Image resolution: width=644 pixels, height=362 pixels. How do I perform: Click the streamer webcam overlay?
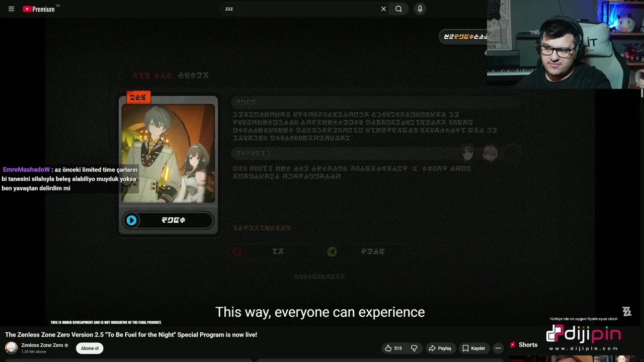click(566, 44)
